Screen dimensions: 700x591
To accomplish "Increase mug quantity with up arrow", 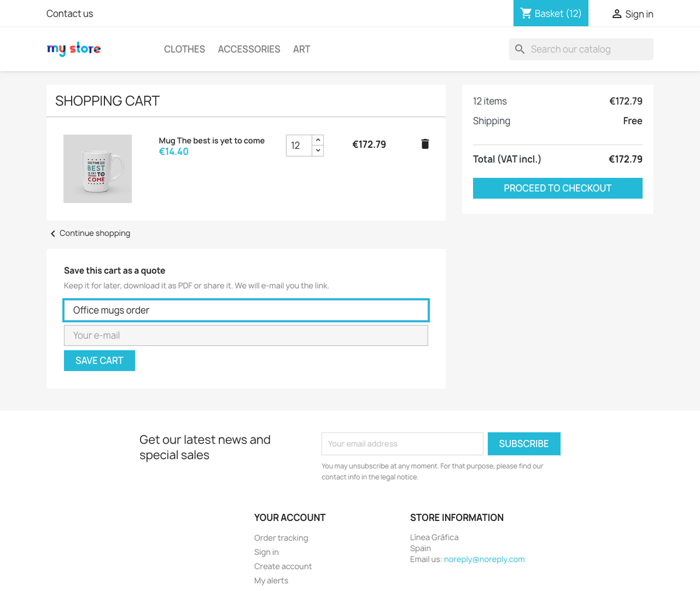I will coord(318,140).
